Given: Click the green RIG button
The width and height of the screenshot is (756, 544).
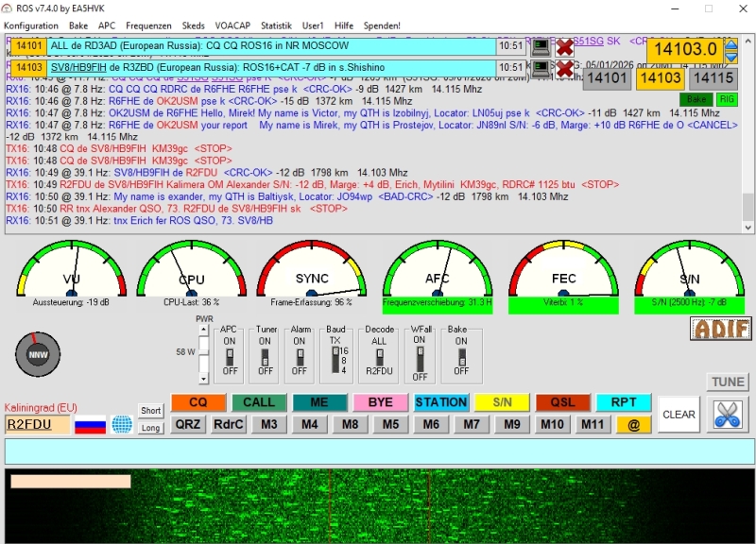Looking at the screenshot, I should point(727,100).
